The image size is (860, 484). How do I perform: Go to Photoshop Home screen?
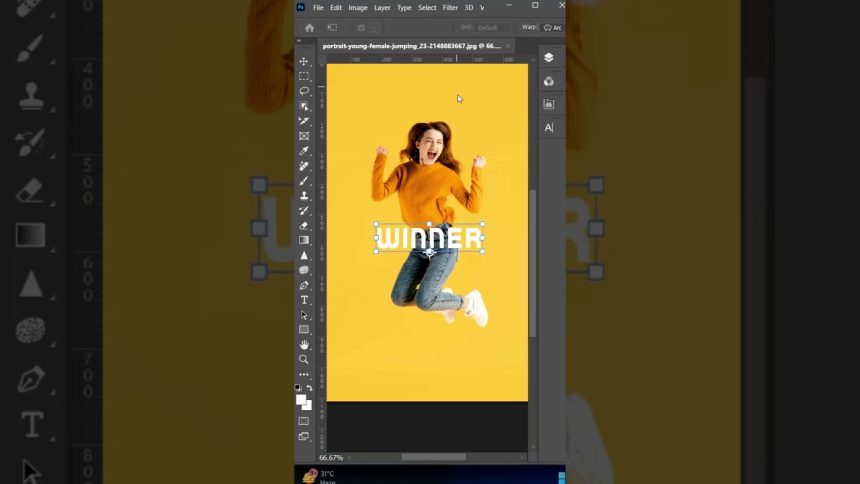click(309, 28)
